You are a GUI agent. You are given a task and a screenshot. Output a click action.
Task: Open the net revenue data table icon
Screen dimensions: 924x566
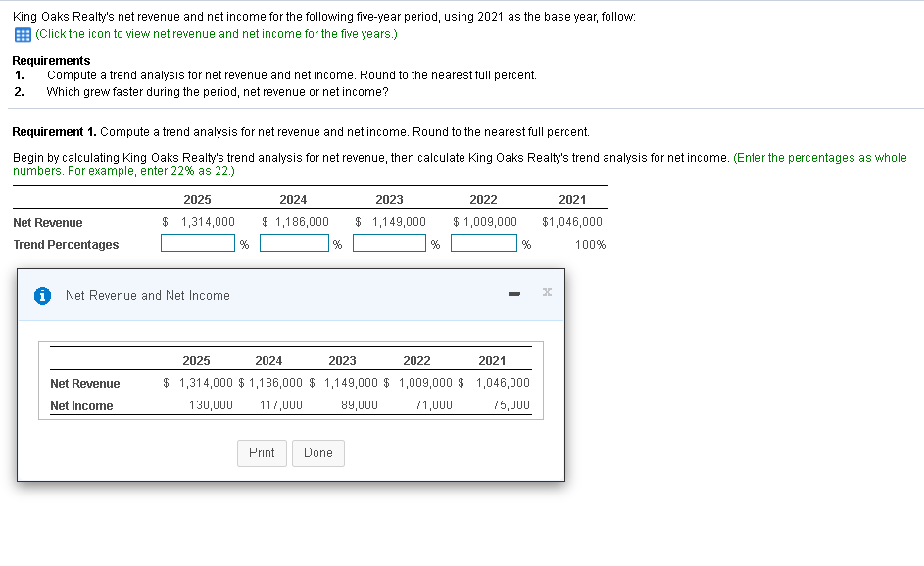23,34
